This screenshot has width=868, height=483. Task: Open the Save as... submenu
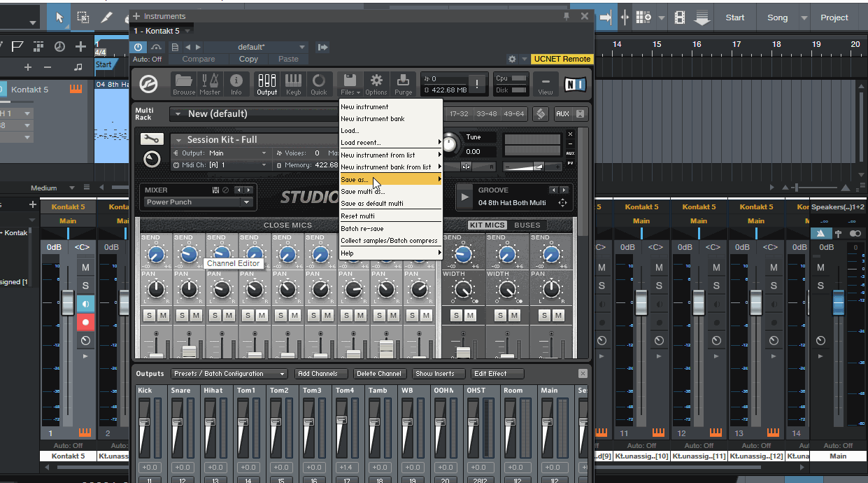tap(391, 180)
